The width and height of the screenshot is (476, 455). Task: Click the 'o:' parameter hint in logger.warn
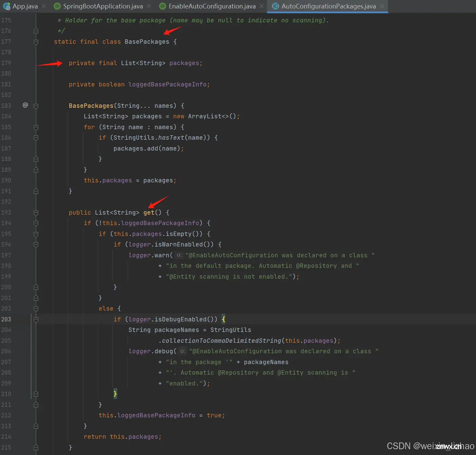pyautogui.click(x=179, y=255)
